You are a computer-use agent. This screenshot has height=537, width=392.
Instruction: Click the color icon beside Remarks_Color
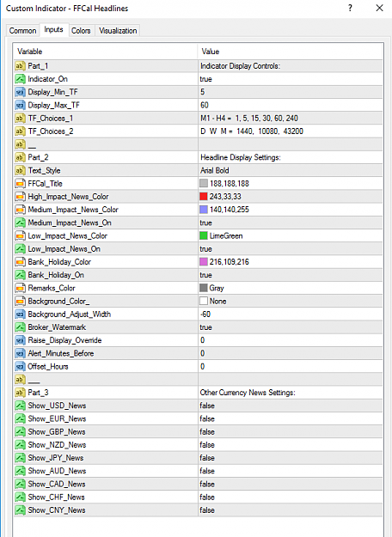[21, 288]
